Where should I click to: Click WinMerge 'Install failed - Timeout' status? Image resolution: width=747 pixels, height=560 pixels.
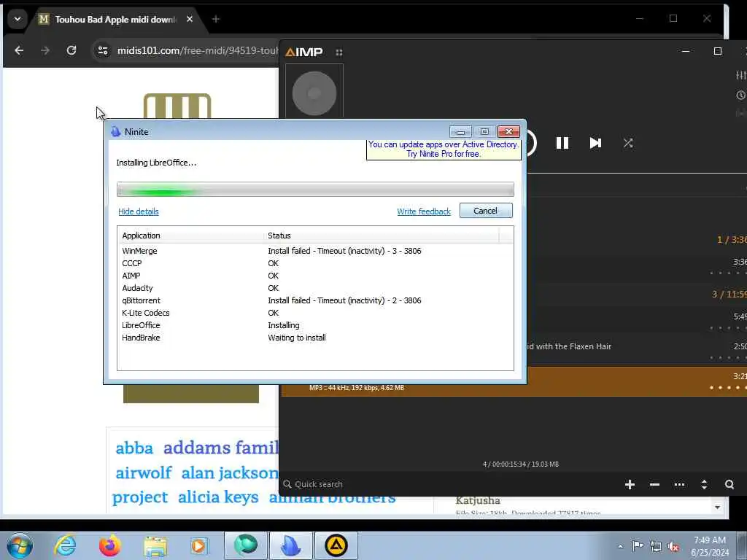(x=344, y=251)
